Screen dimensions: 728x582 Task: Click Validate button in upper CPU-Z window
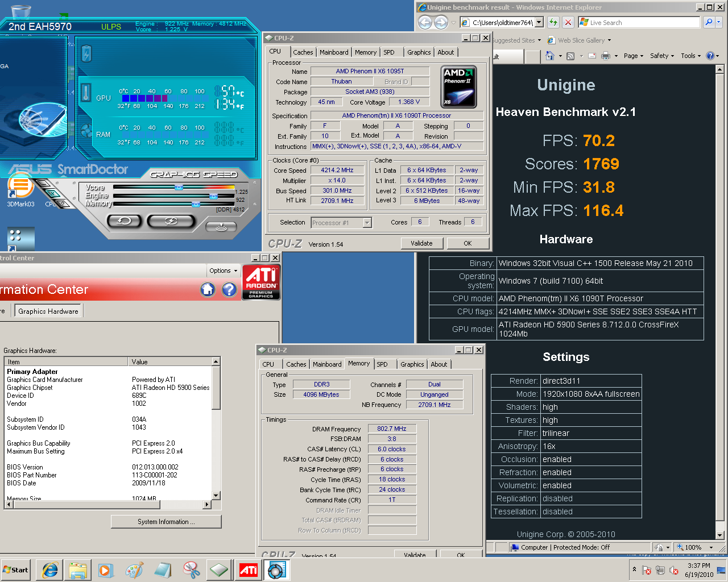(421, 243)
